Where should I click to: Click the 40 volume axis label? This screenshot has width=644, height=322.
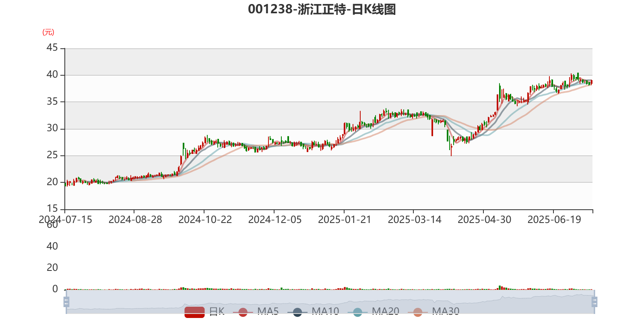pos(52,246)
